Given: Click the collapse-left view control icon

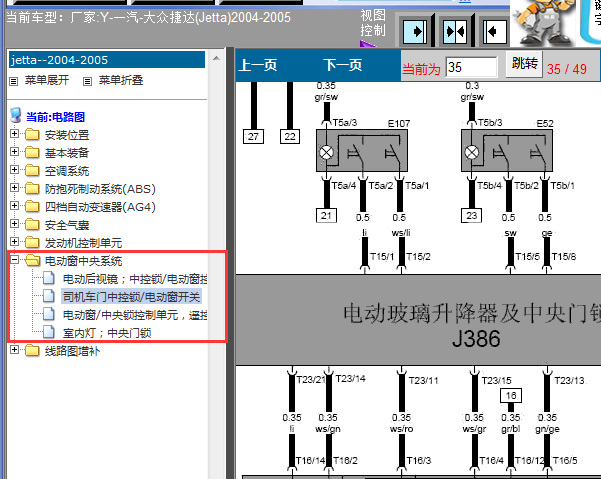Looking at the screenshot, I should tap(494, 31).
